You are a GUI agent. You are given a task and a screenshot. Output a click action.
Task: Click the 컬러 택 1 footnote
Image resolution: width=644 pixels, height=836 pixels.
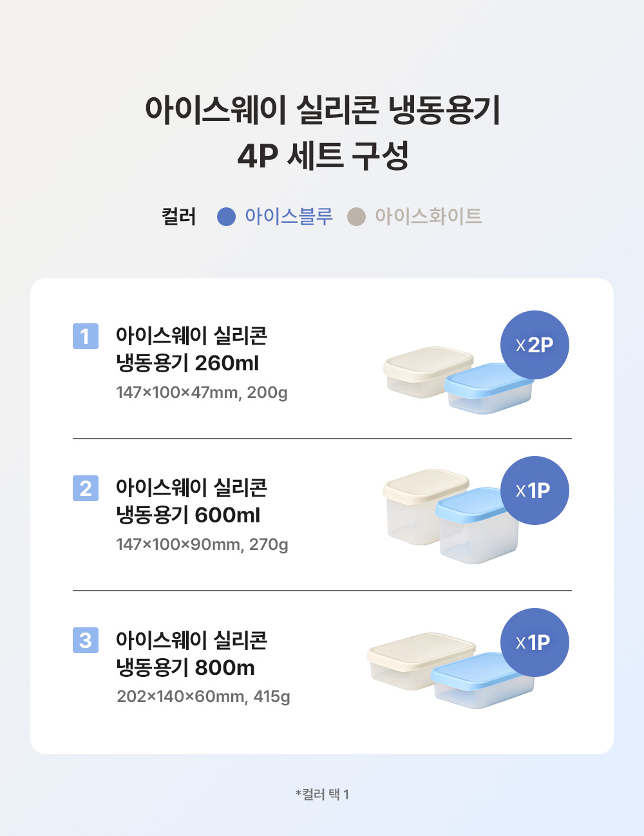(x=322, y=794)
